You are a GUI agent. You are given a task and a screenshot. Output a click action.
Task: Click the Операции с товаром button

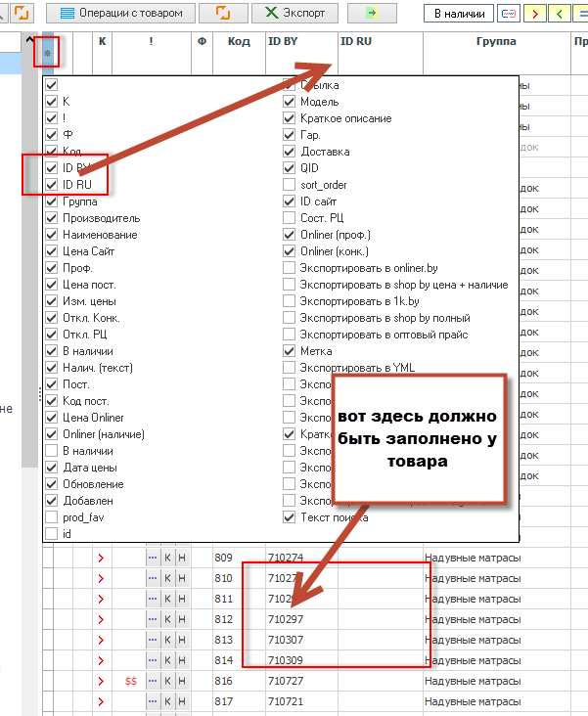[x=120, y=13]
